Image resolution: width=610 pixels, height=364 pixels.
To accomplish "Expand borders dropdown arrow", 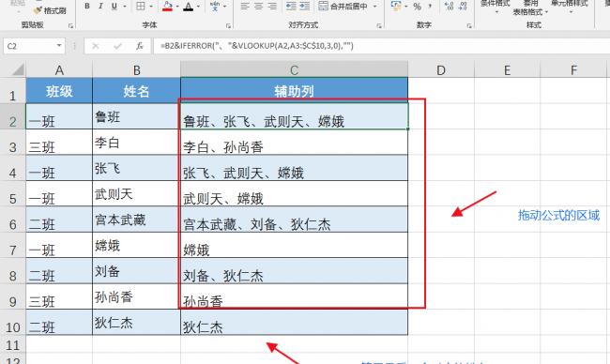I will coord(151,7).
